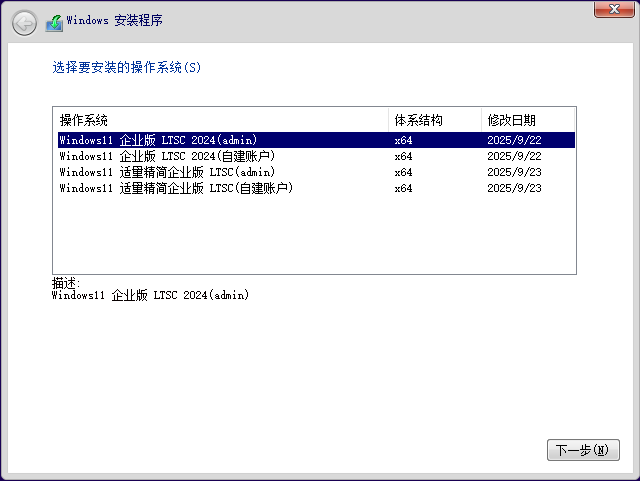640x481 pixels.
Task: Click the back arrow button
Action: click(x=24, y=21)
